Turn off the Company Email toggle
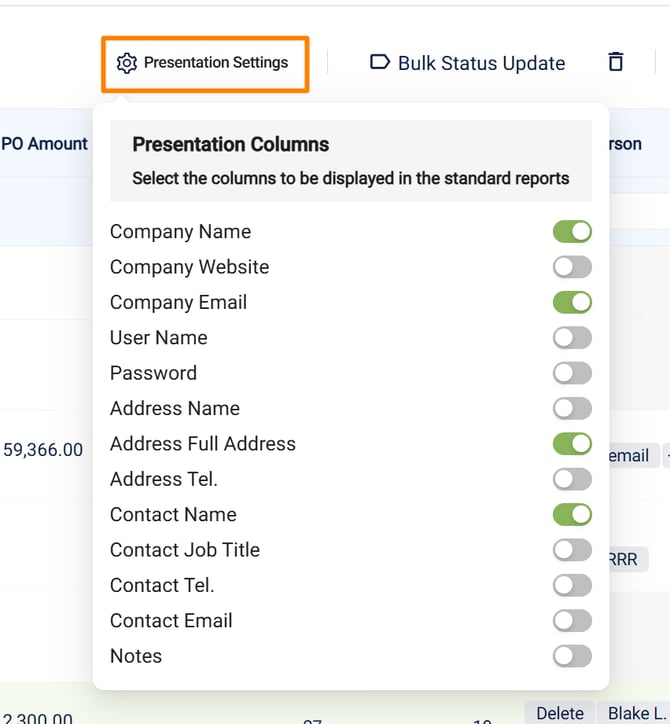This screenshot has width=670, height=724. (572, 302)
